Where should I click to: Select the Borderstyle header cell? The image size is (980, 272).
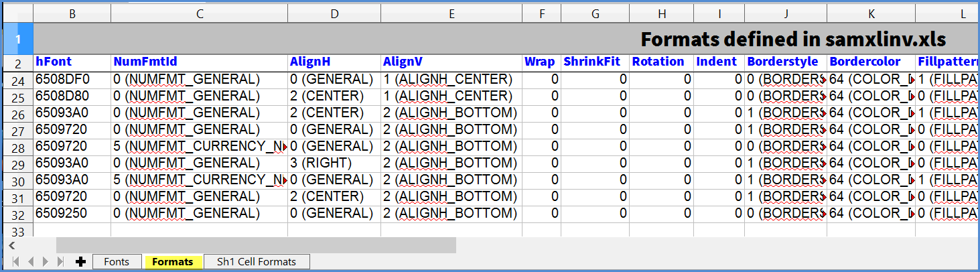pyautogui.click(x=785, y=62)
